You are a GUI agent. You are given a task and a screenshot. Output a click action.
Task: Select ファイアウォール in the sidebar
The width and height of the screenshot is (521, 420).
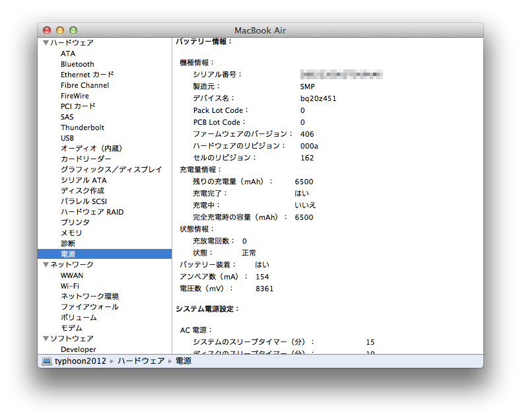click(x=90, y=307)
